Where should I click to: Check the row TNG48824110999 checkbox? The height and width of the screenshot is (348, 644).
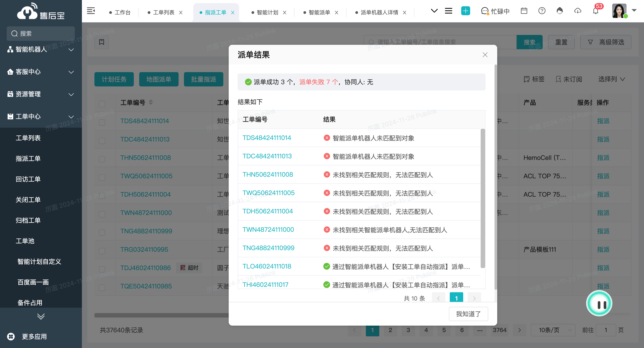[x=102, y=232]
